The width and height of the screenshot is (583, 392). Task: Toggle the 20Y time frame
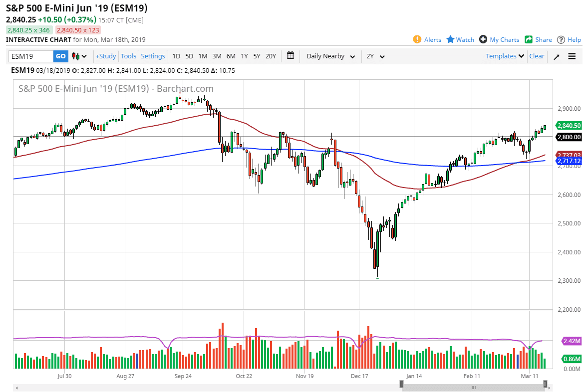pyautogui.click(x=271, y=56)
